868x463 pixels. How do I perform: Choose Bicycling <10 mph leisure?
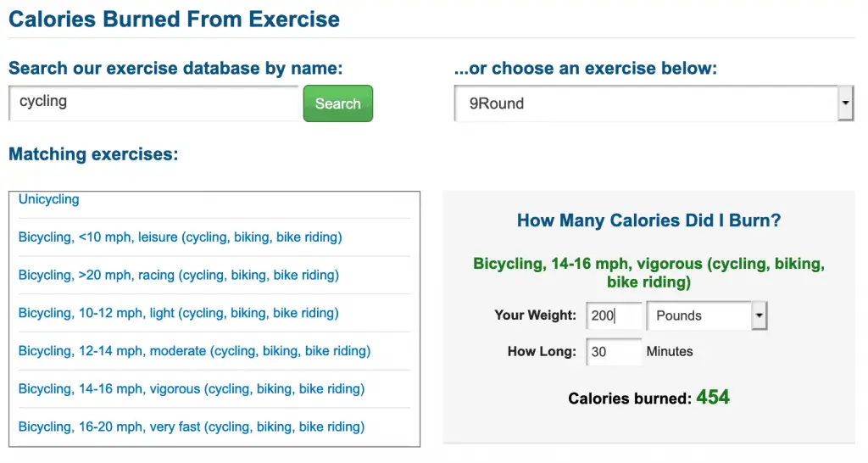coord(180,237)
